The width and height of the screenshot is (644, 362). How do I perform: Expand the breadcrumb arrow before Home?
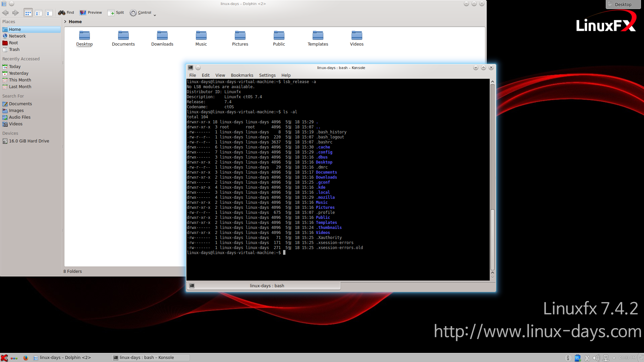(65, 21)
